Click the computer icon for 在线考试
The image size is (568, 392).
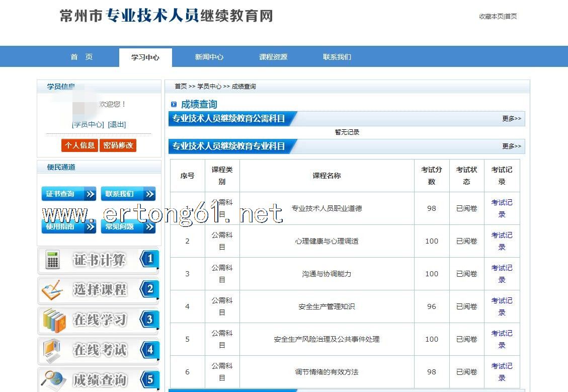[x=53, y=350]
